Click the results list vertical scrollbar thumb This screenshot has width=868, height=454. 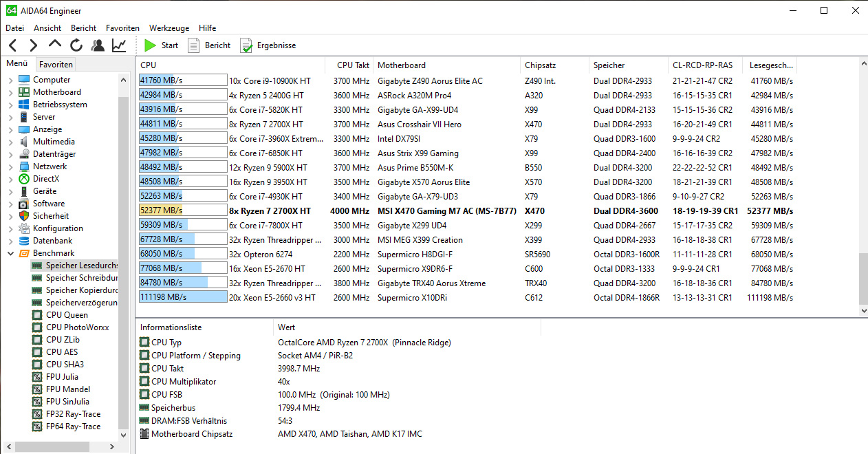coord(863,279)
